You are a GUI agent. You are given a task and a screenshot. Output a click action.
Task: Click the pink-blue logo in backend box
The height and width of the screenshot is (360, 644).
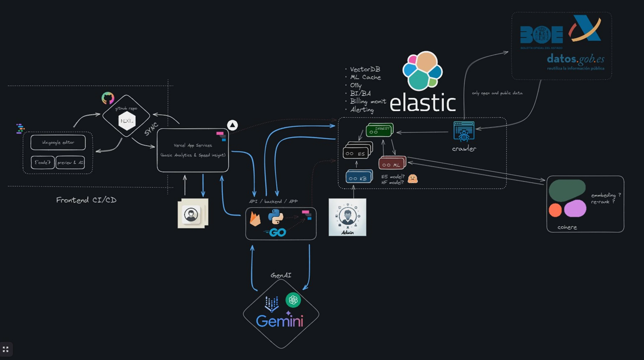pyautogui.click(x=307, y=215)
